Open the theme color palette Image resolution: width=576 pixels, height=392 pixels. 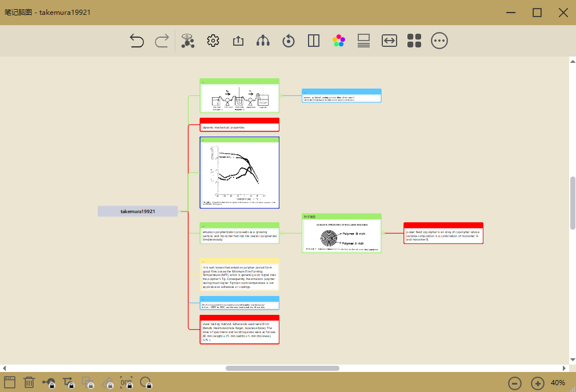tap(339, 41)
